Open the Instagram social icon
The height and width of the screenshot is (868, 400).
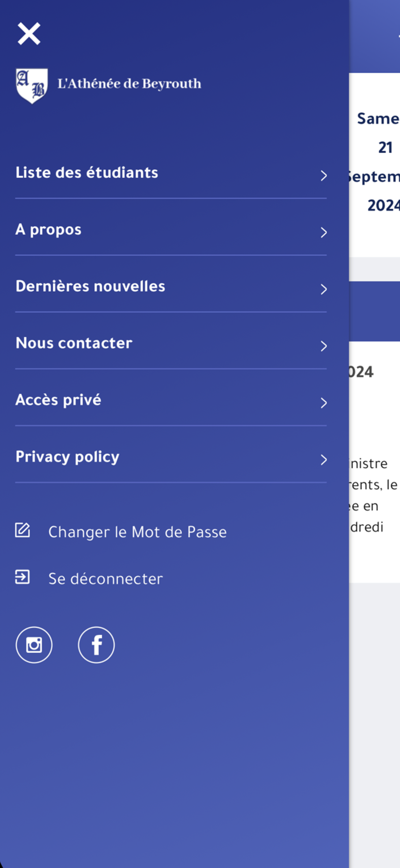pos(34,645)
